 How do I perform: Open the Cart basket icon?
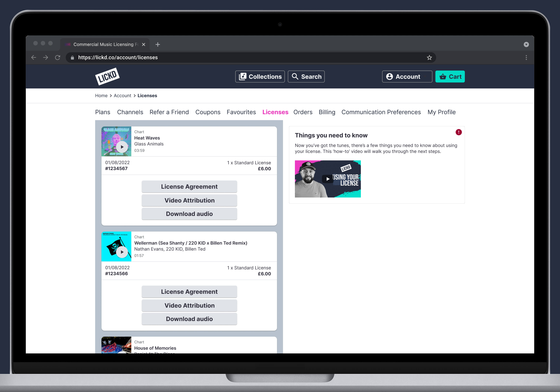(443, 76)
